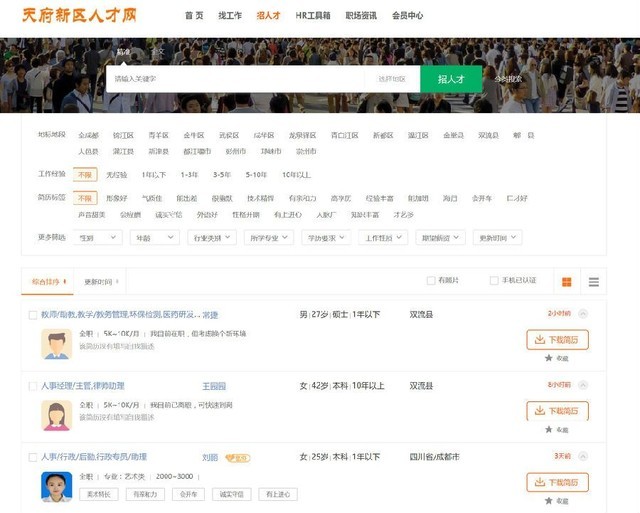The height and width of the screenshot is (513, 640).
Task: Switch to the grid view icon
Action: click(567, 282)
